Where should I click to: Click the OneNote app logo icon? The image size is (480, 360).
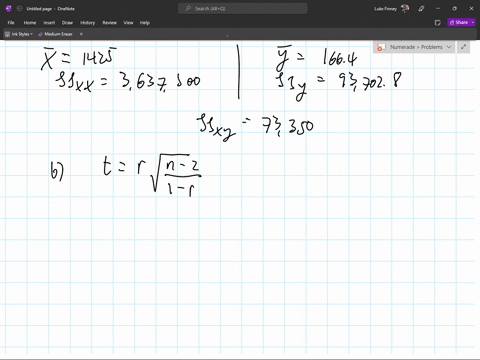tap(9, 9)
